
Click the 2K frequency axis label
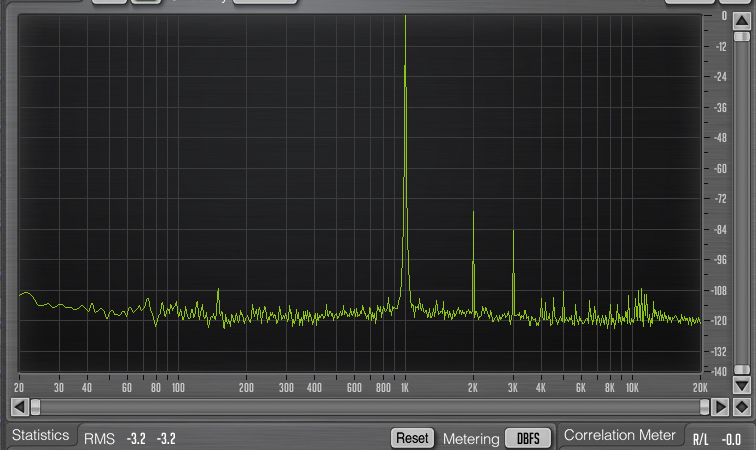(x=472, y=388)
